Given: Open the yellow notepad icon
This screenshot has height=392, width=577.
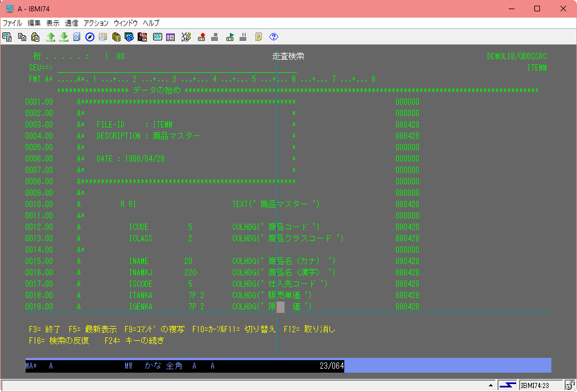Looking at the screenshot, I should 258,37.
